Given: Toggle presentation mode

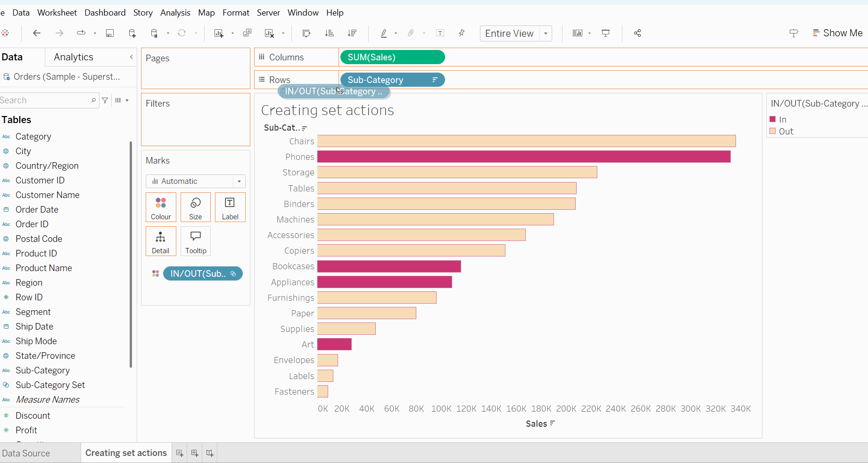Looking at the screenshot, I should click(x=606, y=33).
